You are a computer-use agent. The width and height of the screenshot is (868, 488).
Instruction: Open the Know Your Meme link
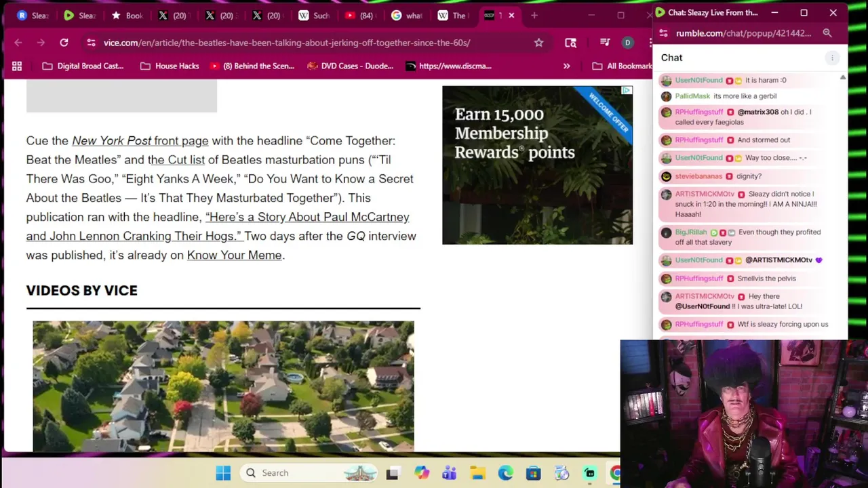click(234, 256)
